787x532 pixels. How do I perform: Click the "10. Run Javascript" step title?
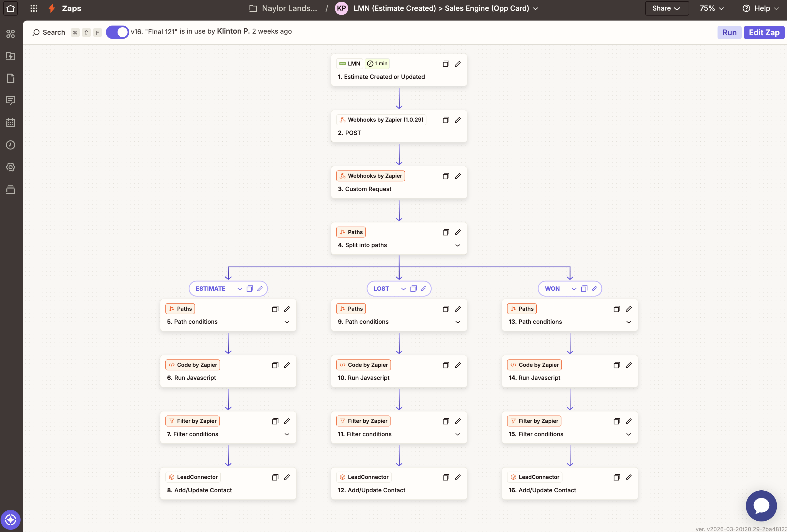point(364,378)
